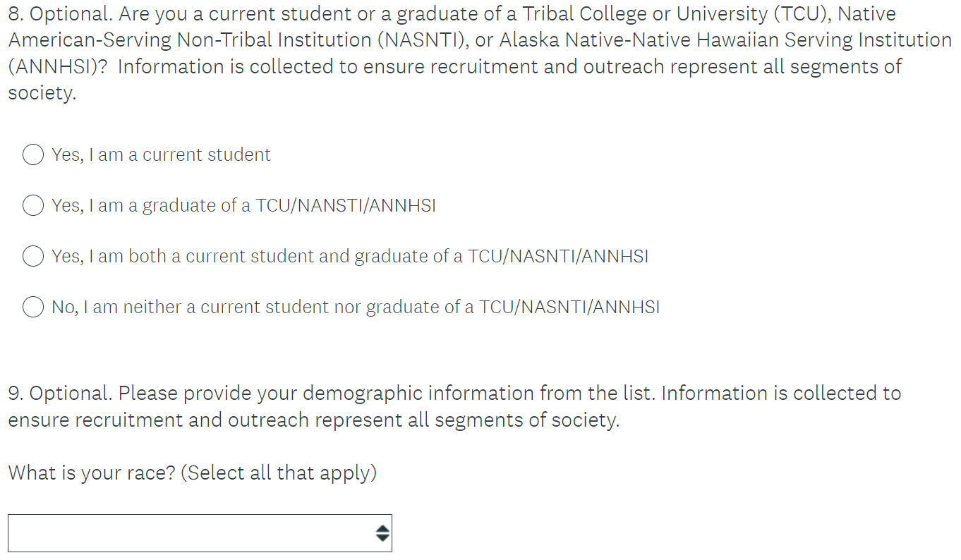This screenshot has width=961, height=560.
Task: Select the 'both a current student and graduate' radio button
Action: [33, 256]
